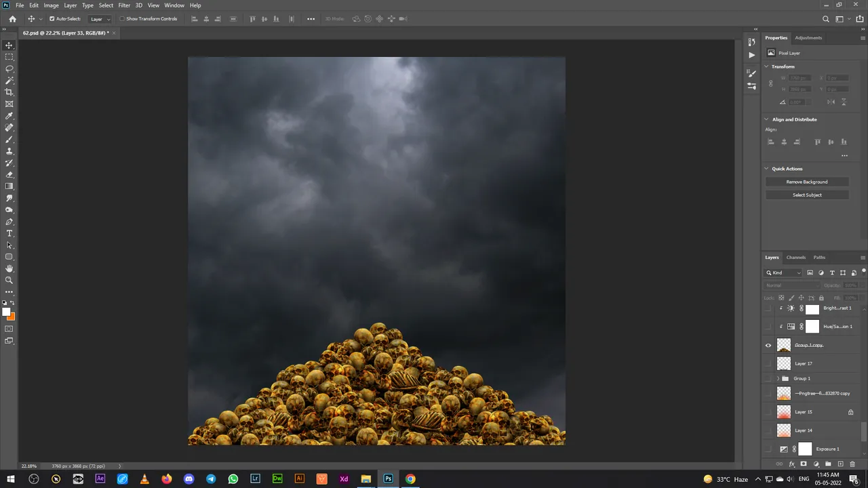This screenshot has width=868, height=488.
Task: Select the Lasso tool
Action: 9,68
